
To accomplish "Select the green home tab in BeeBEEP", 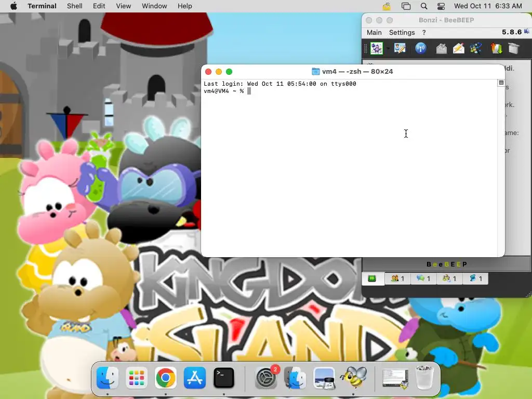I will coord(372,278).
